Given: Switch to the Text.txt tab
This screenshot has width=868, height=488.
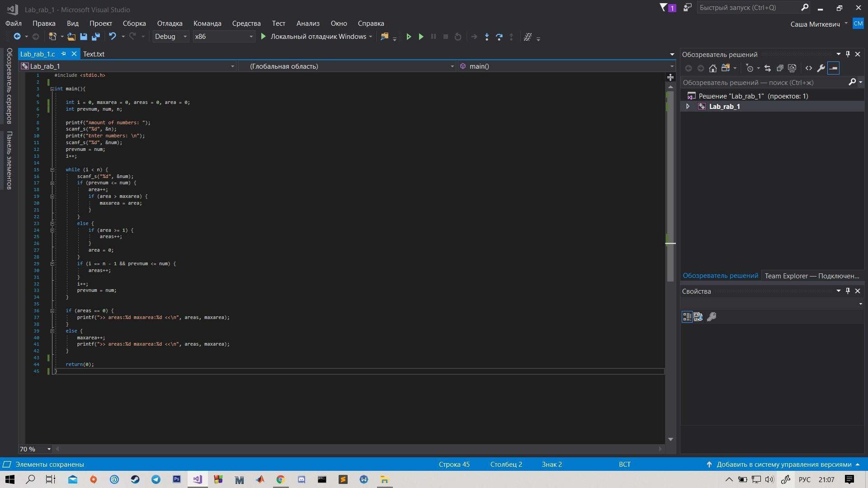Looking at the screenshot, I should coord(94,54).
